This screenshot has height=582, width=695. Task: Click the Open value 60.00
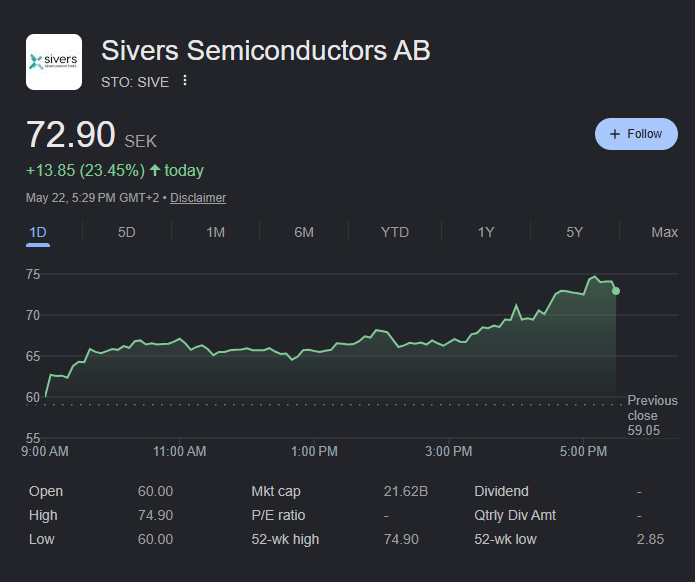(155, 491)
